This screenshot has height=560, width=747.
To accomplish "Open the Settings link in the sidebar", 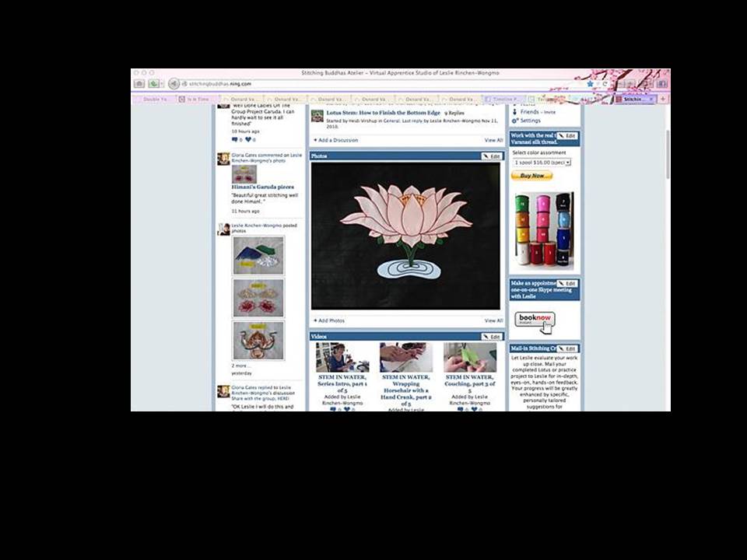I will (530, 121).
